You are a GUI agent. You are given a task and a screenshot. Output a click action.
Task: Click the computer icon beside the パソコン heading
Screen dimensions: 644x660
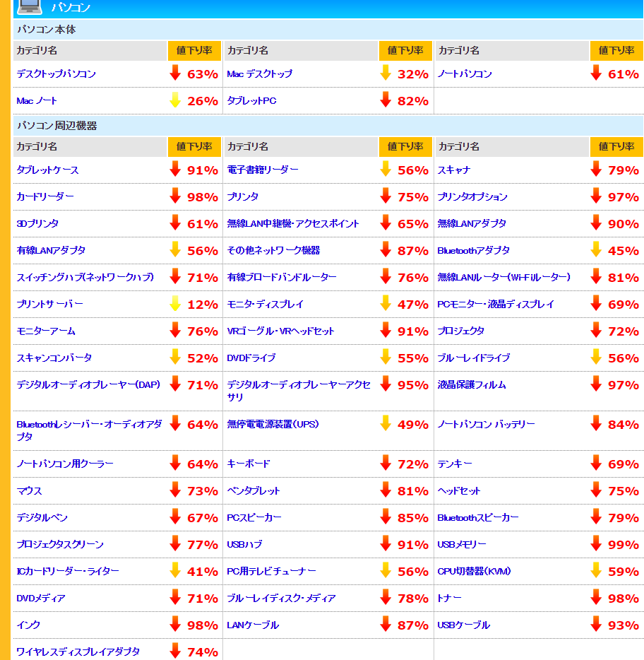[28, 7]
